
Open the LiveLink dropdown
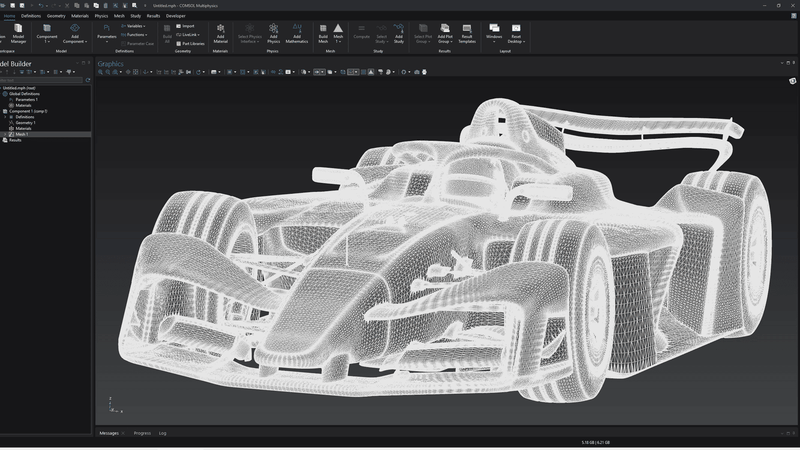(188, 35)
